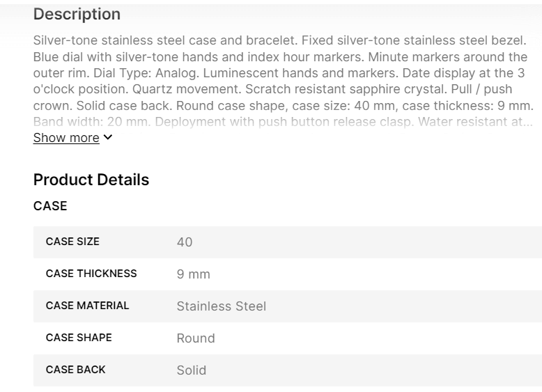This screenshot has height=392, width=542.
Task: Select the Round case shape value
Action: (x=196, y=338)
